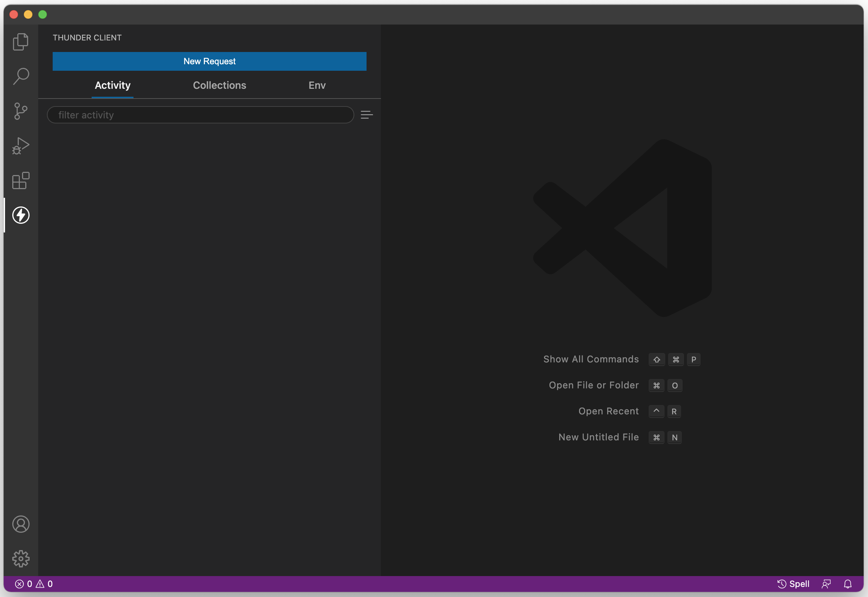
Task: Switch to the Env tab
Action: click(316, 85)
